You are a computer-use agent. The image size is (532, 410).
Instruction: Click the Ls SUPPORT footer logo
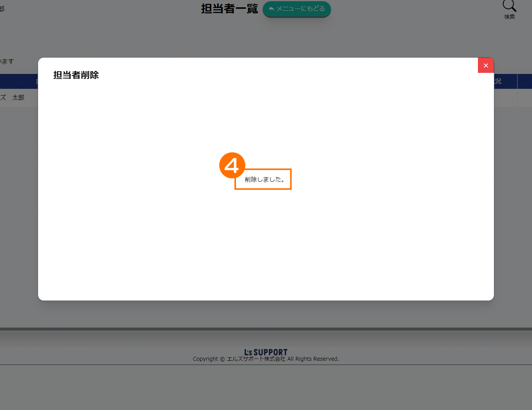[x=266, y=352]
